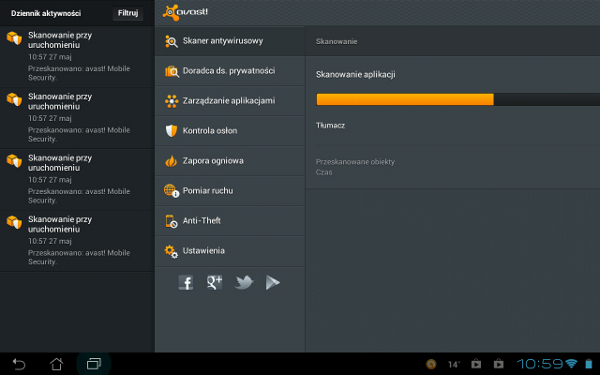Click the settings gears icon
Image resolution: width=600 pixels, height=375 pixels.
[x=171, y=251]
